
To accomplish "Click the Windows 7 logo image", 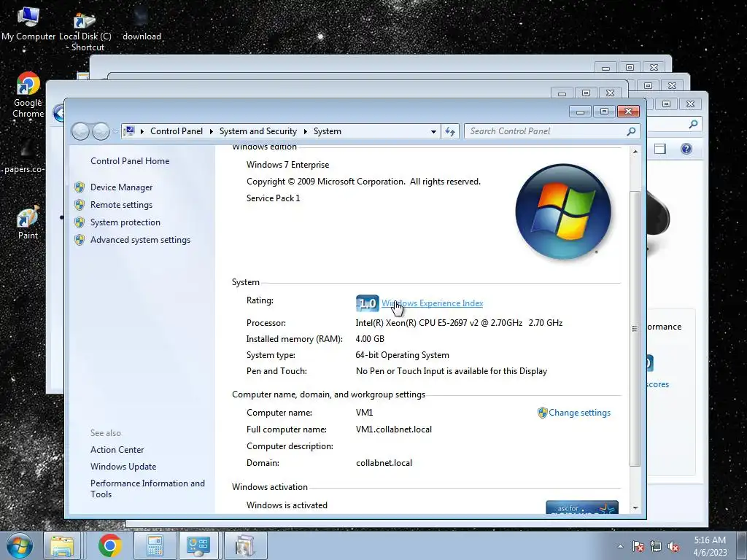I will [563, 211].
